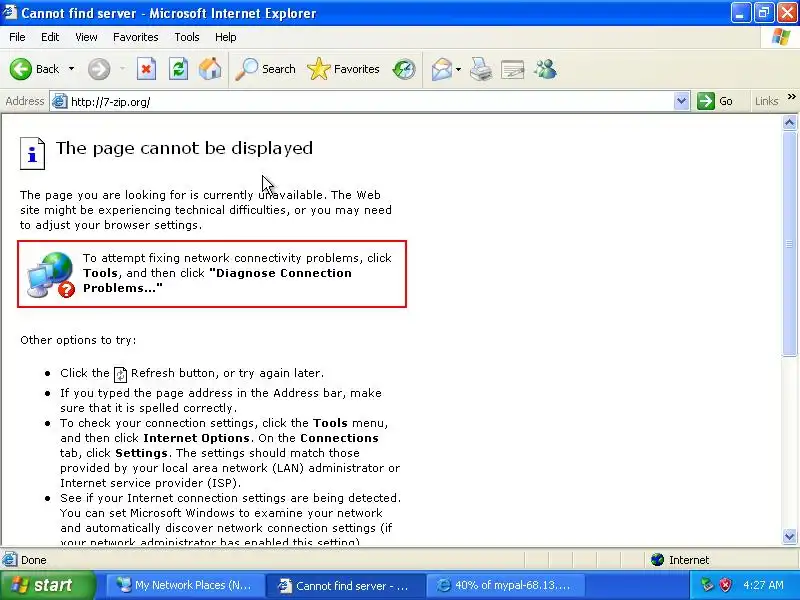Open the Back history dropdown arrow
Screen dimensions: 800x600
71,69
